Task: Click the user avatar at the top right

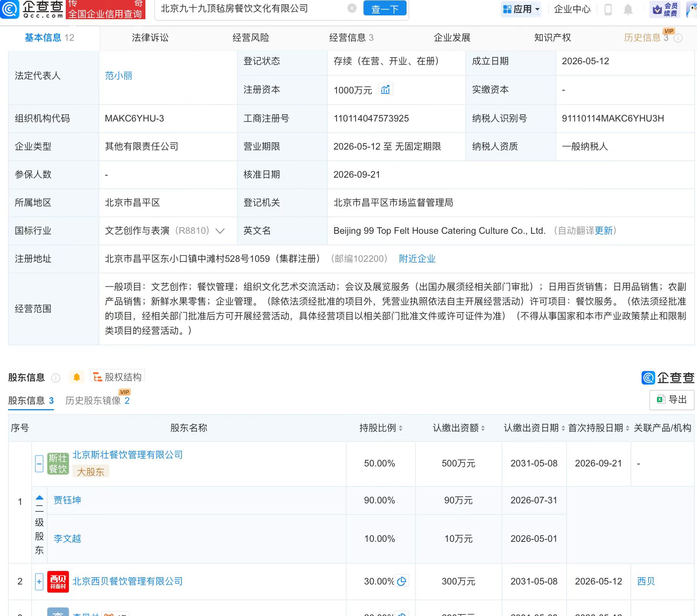Action: pyautogui.click(x=692, y=9)
